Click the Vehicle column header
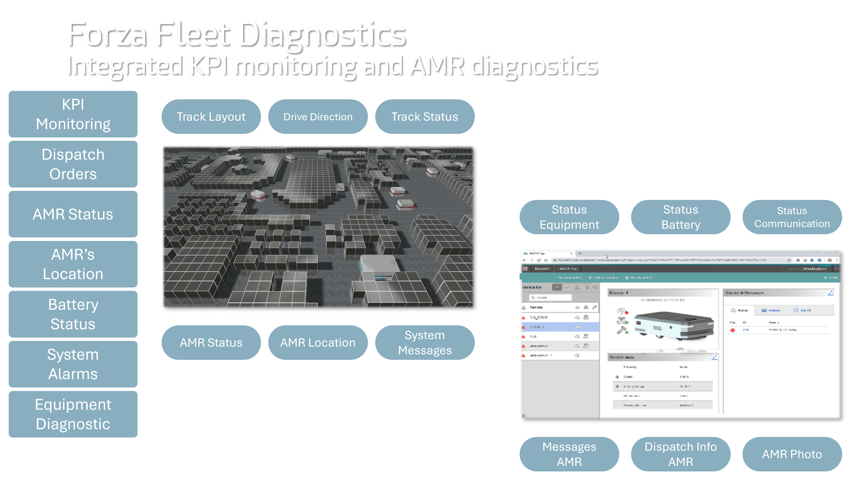The height and width of the screenshot is (488, 868). click(x=536, y=307)
